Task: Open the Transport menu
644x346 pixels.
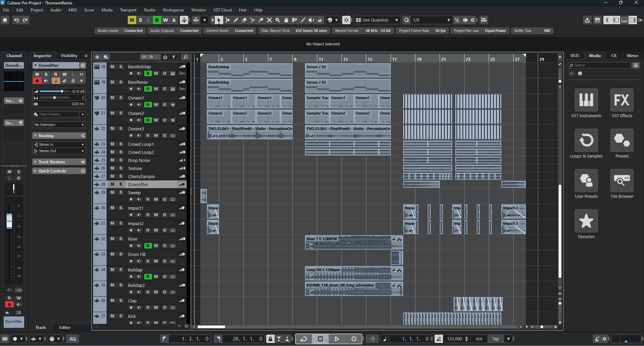Action: point(128,10)
